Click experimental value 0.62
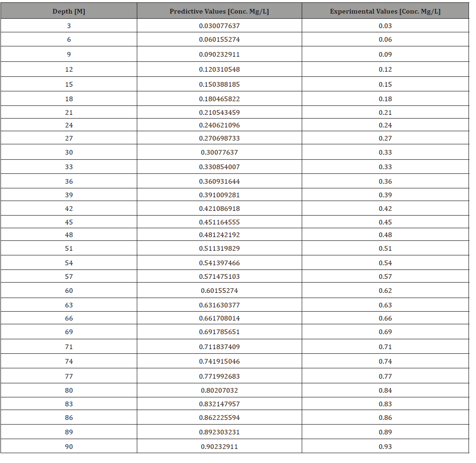476x463 pixels. pyautogui.click(x=385, y=291)
